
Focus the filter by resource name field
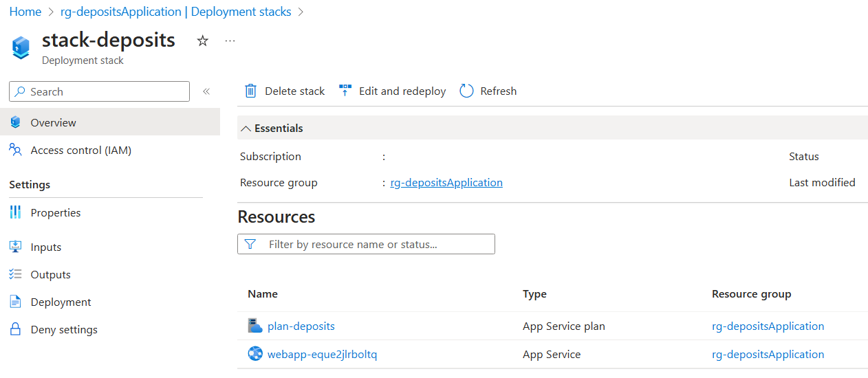[375, 244]
